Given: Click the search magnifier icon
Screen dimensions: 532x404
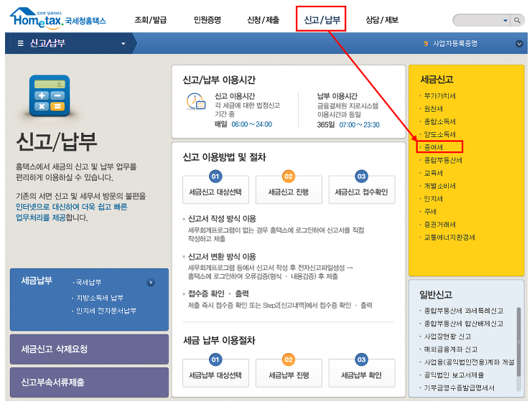Looking at the screenshot, I should click(517, 20).
